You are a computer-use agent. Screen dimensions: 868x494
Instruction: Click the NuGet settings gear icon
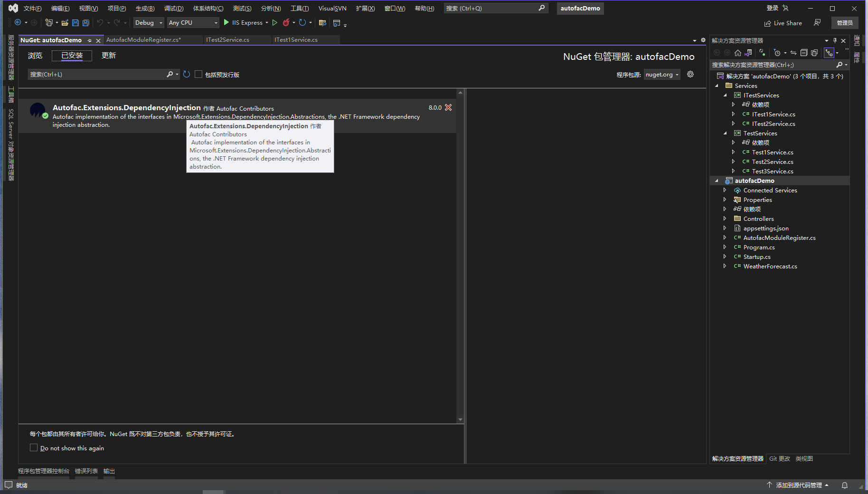(690, 74)
